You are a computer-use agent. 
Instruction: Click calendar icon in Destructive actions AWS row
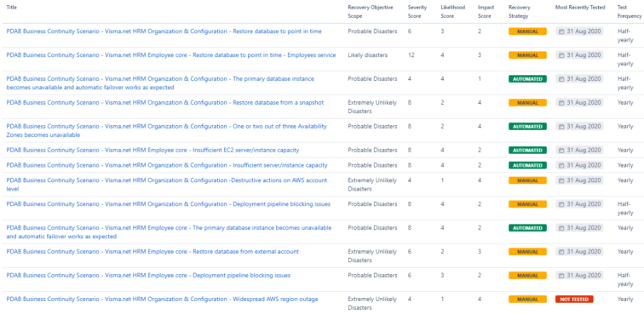click(561, 180)
